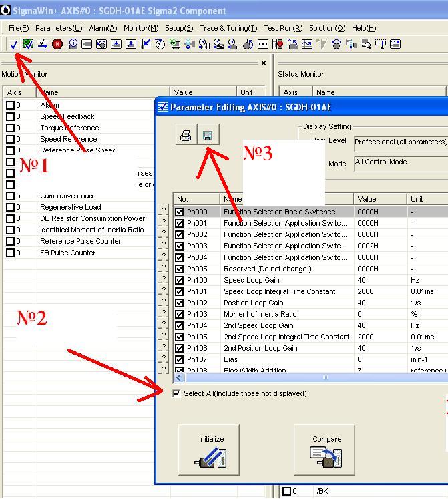448x499 pixels.
Task: Open the Setup(S) menu
Action: point(179,28)
